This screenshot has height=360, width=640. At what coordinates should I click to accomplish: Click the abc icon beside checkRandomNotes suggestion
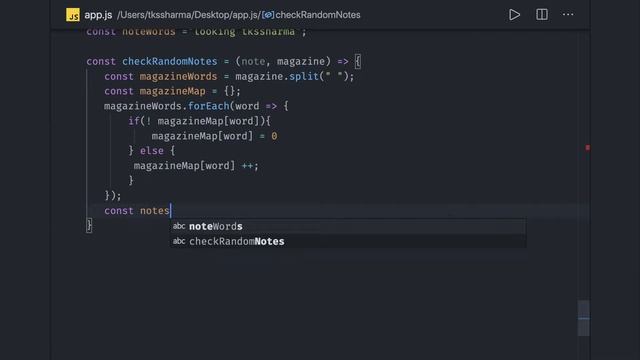click(179, 241)
